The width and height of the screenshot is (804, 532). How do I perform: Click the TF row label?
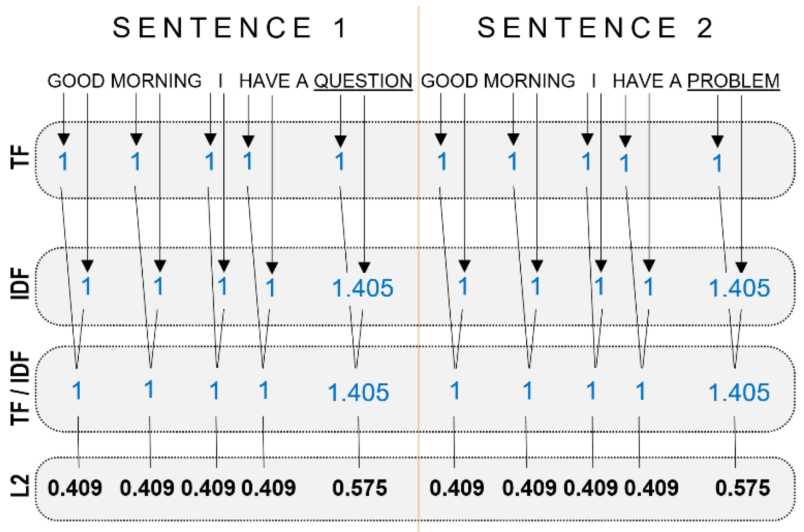(20, 157)
